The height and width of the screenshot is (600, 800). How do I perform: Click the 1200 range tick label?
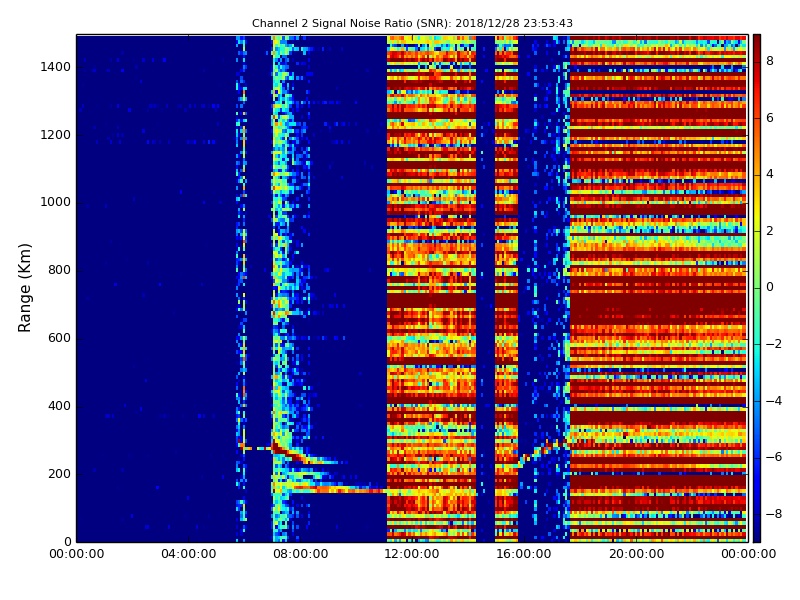(x=56, y=135)
